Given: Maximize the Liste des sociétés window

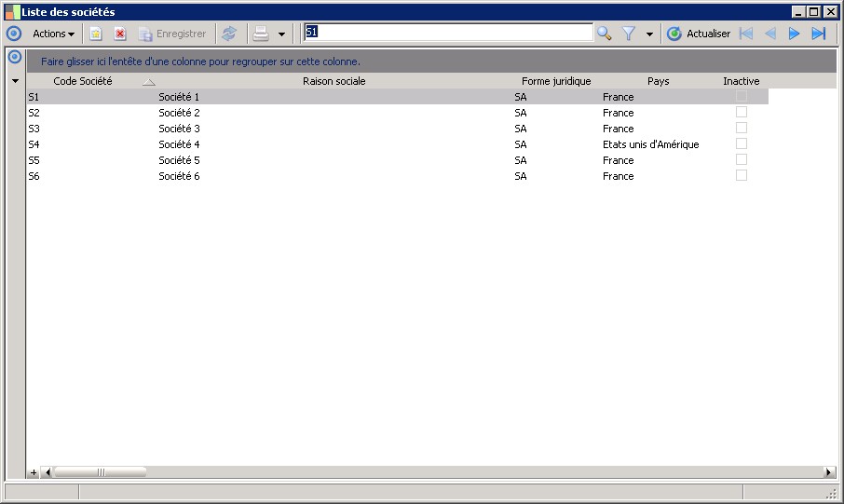Looking at the screenshot, I should point(814,12).
